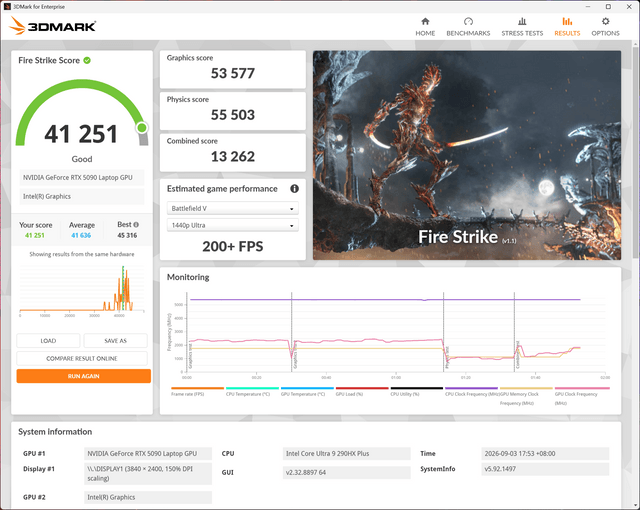This screenshot has height=510, width=640.
Task: Click the Time value 2026-09-03 17:53
Action: 545,454
